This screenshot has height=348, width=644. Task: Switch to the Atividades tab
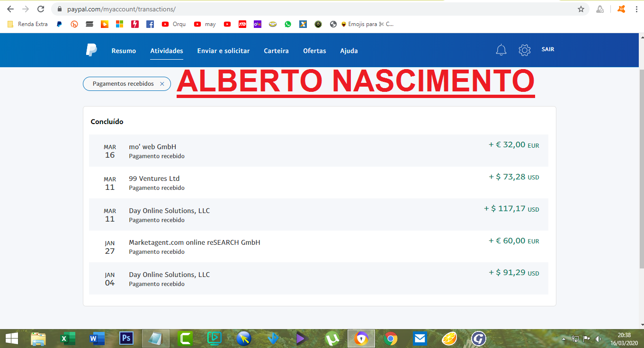[x=167, y=51]
